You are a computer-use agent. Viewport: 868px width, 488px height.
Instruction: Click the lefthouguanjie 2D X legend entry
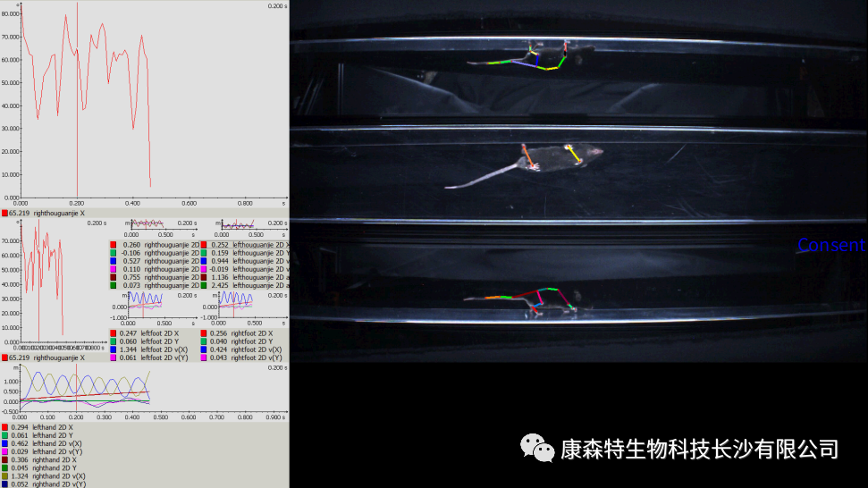247,245
